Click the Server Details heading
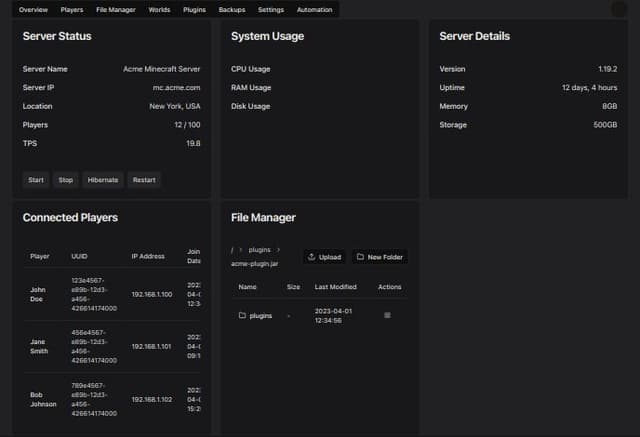The width and height of the screenshot is (640, 437). pyautogui.click(x=474, y=36)
